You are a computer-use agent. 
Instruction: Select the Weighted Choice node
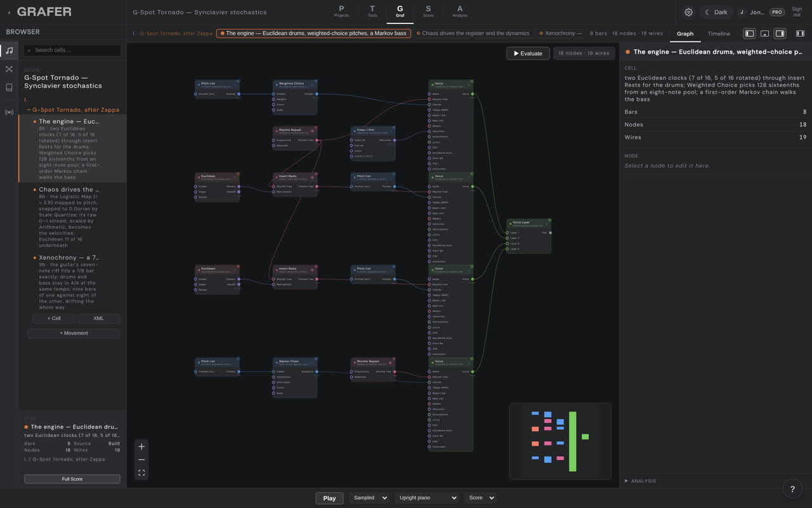pyautogui.click(x=295, y=97)
